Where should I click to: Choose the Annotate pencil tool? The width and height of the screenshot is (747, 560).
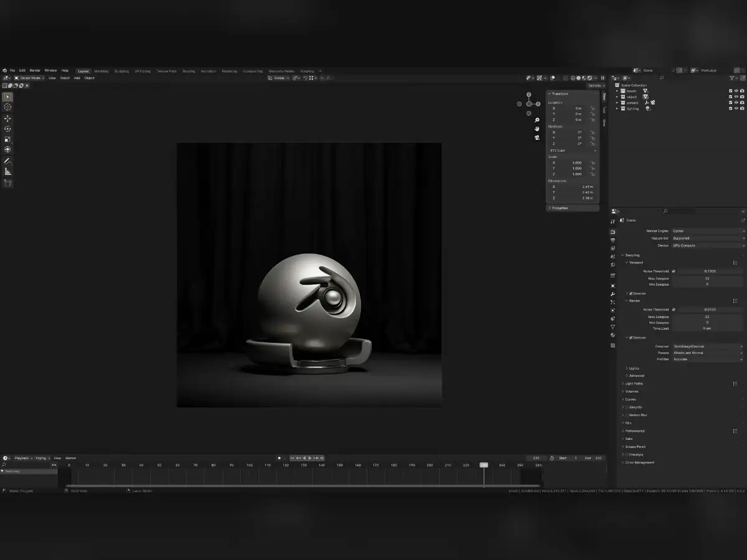pyautogui.click(x=7, y=161)
